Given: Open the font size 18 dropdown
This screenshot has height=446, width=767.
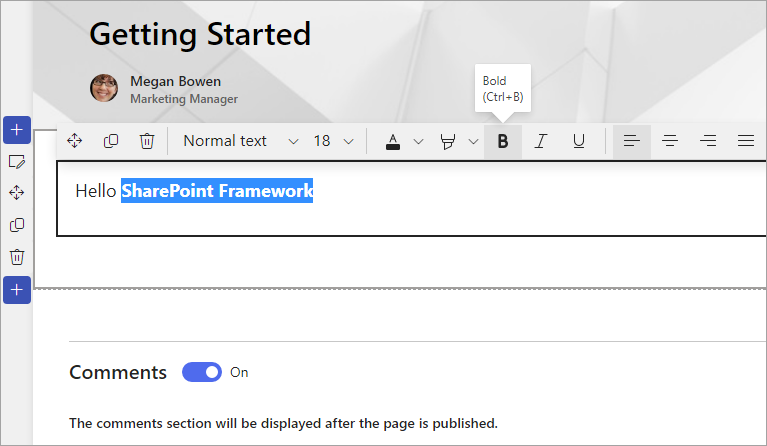Looking at the screenshot, I should [333, 141].
